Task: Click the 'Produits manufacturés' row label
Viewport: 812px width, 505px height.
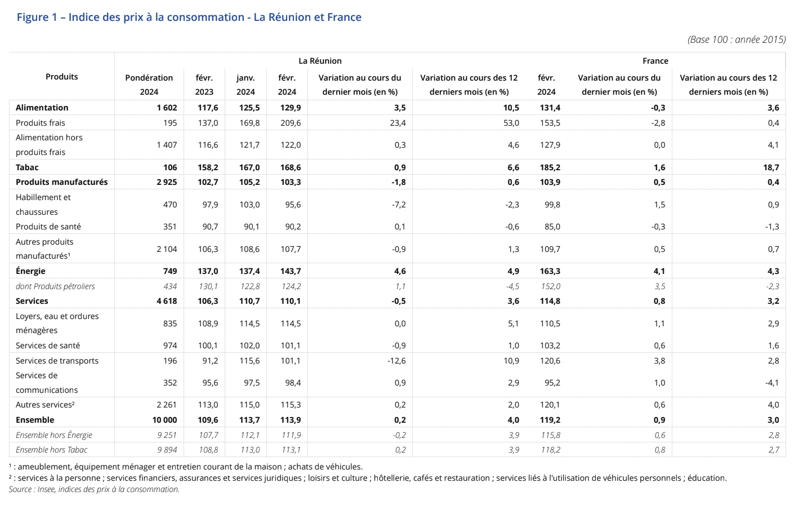Action: coord(62,182)
